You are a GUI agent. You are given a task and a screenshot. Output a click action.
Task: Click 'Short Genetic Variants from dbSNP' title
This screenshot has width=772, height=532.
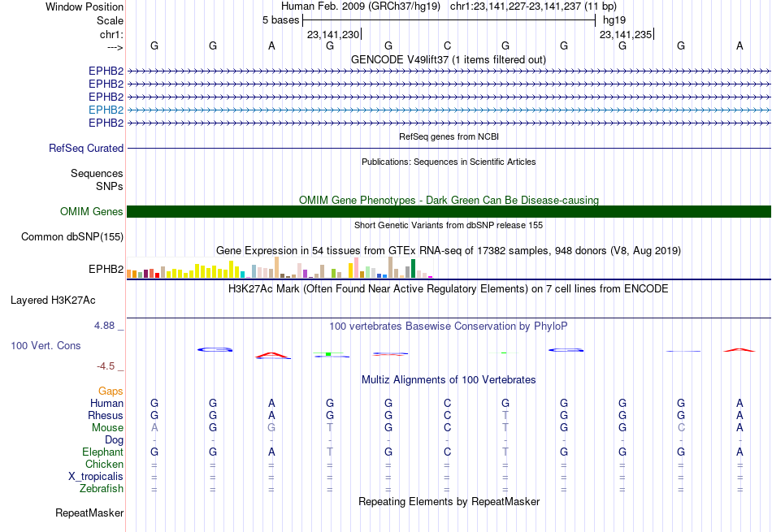[x=449, y=225]
